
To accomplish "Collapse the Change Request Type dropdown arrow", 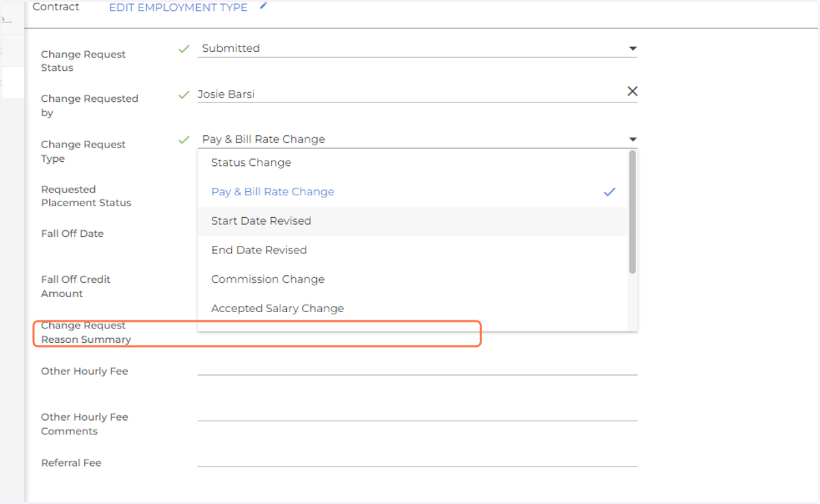I will tap(633, 139).
